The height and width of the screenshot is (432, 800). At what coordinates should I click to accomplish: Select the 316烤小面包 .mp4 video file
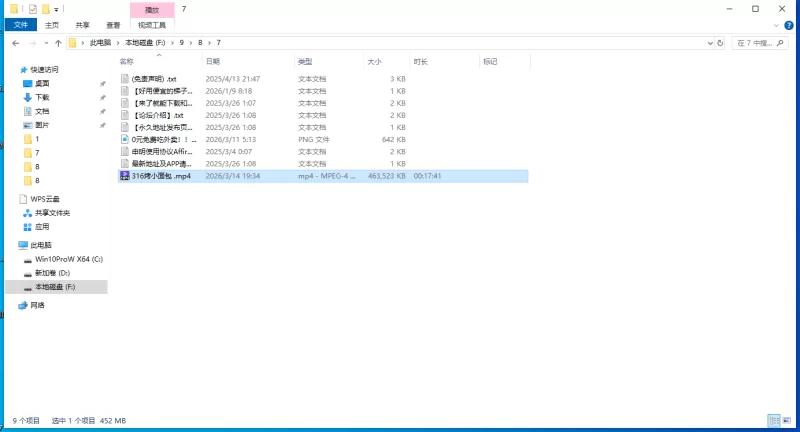(x=159, y=175)
